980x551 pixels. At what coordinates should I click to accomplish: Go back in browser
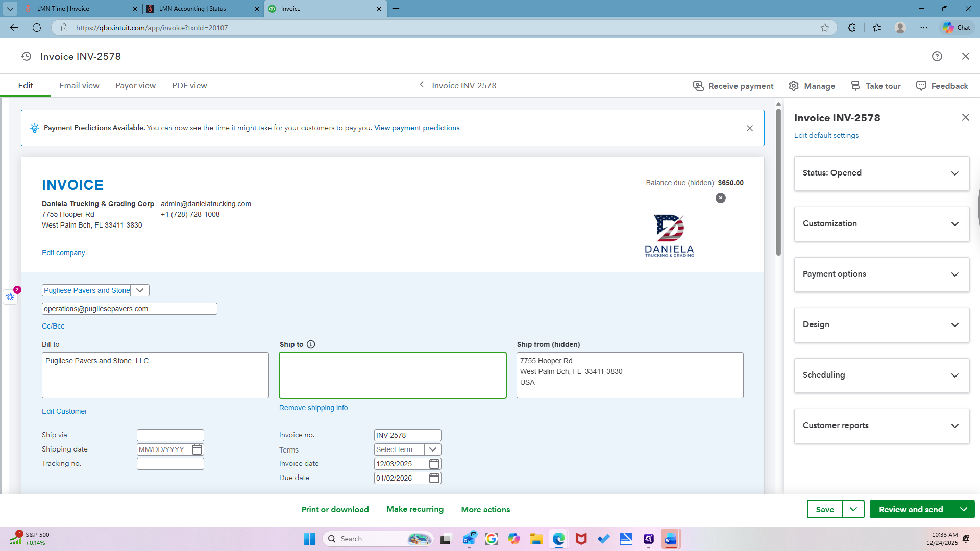point(14,28)
